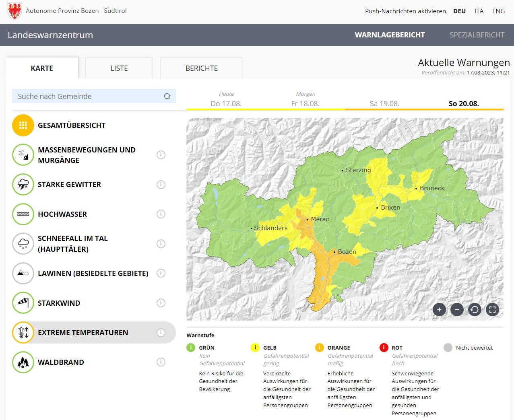Activate Push-Nachrichten link
The width and height of the screenshot is (514, 420).
point(405,11)
